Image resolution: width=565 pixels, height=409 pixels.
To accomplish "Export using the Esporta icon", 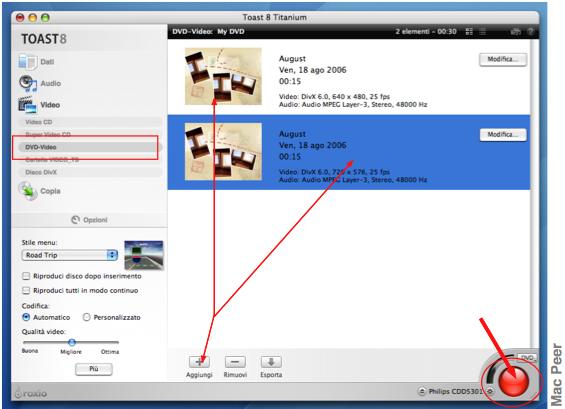I will pyautogui.click(x=271, y=362).
